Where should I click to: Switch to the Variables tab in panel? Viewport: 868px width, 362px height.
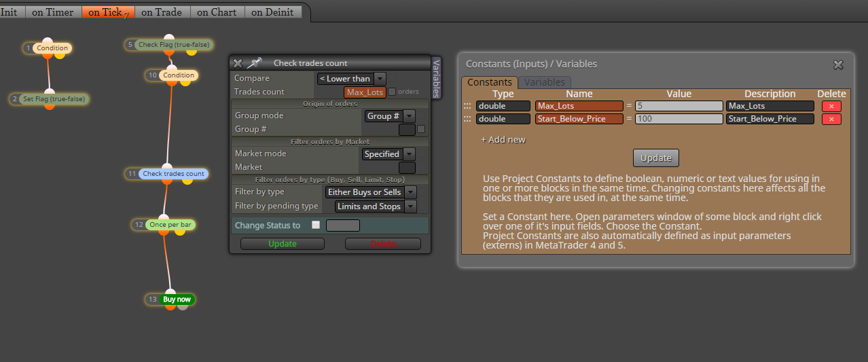click(x=545, y=82)
